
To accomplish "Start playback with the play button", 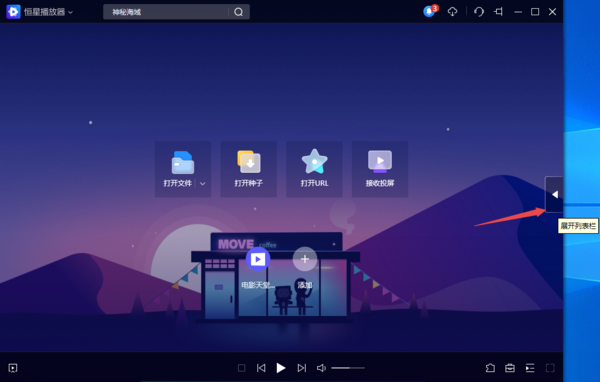I will point(281,368).
